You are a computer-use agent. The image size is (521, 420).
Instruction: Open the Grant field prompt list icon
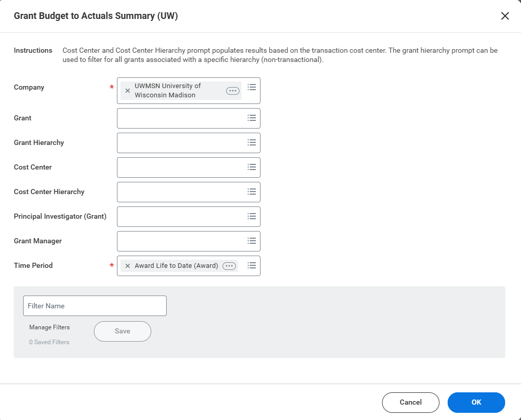(251, 118)
